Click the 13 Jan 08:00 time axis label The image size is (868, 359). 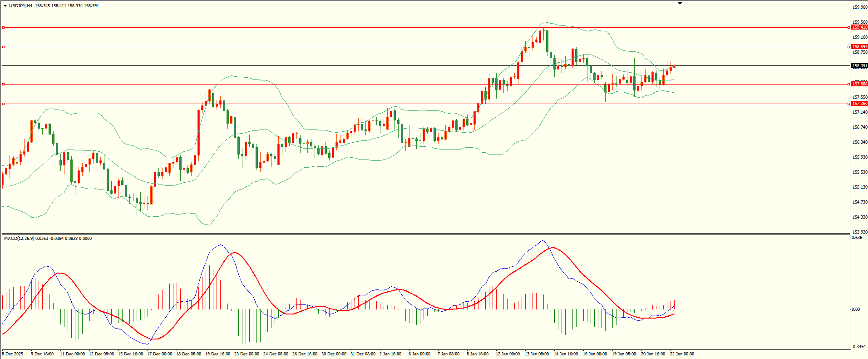(537, 354)
